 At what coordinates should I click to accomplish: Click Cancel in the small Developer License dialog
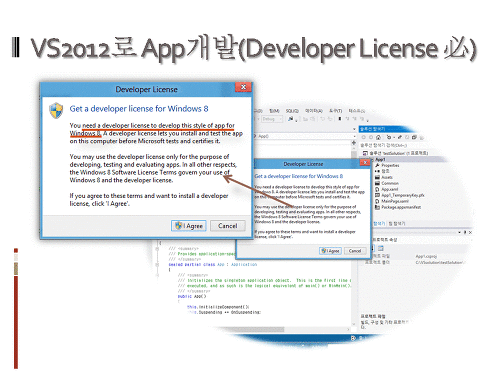pos(355,251)
